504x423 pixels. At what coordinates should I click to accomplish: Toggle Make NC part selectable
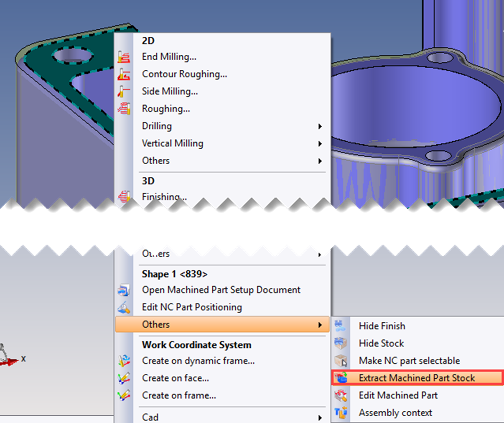(409, 361)
